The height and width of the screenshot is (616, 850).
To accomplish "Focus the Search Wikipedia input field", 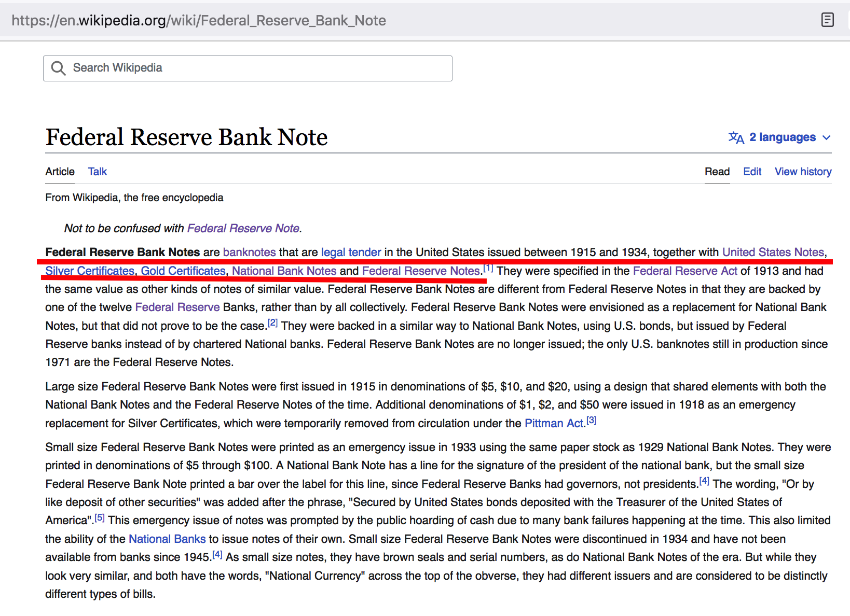I will pos(248,68).
